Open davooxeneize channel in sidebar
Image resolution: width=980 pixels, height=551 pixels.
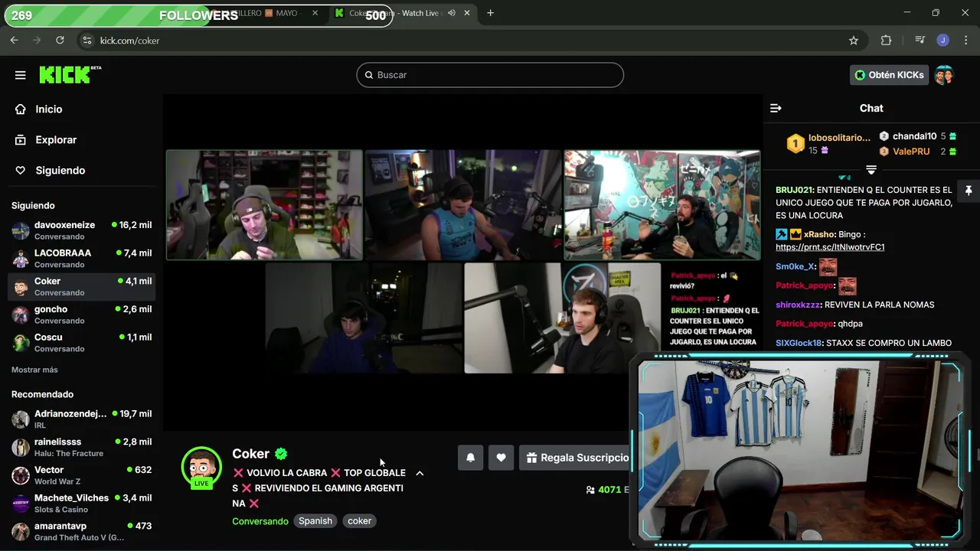82,230
